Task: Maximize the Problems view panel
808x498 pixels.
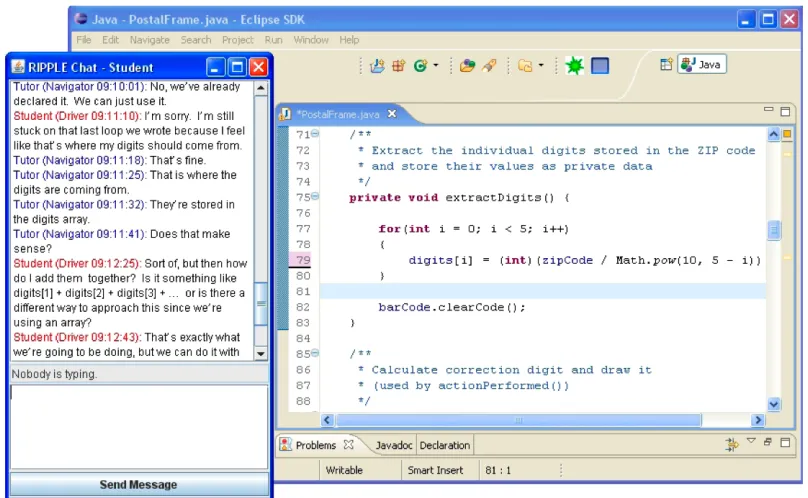Action: click(785, 442)
